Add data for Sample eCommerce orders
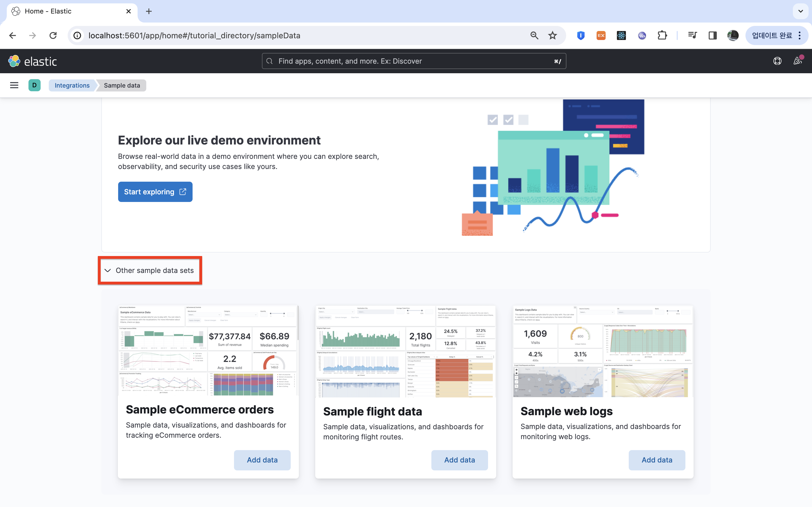 [262, 460]
